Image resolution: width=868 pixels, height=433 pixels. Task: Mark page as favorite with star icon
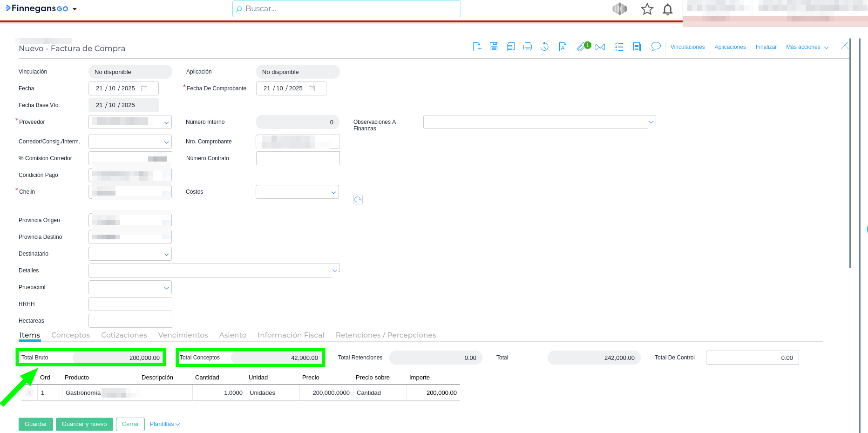point(647,9)
